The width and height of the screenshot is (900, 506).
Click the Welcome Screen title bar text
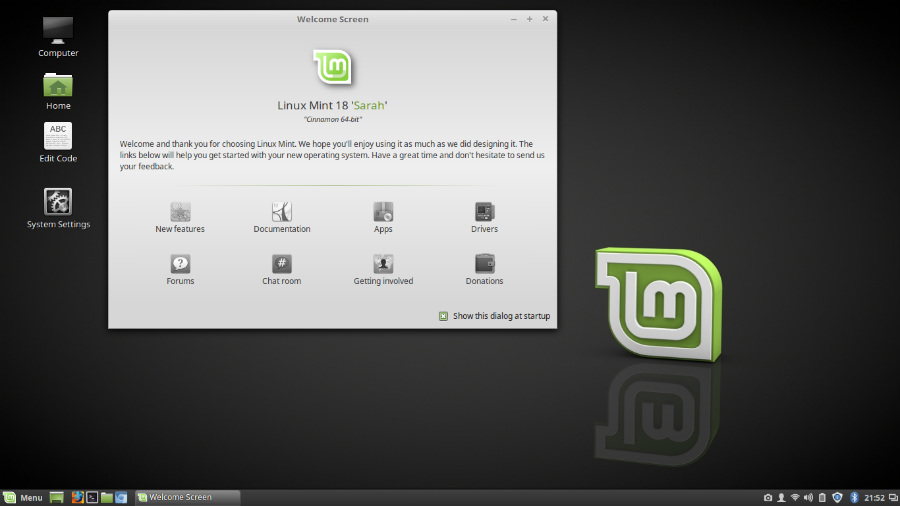(332, 19)
